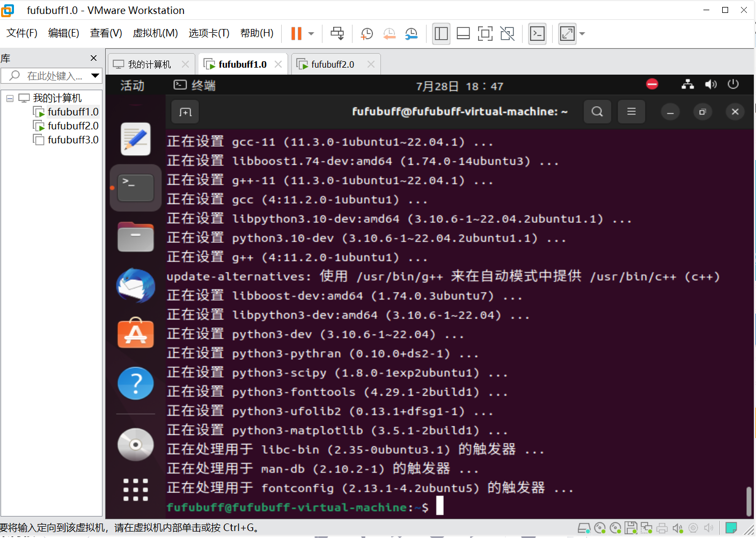
Task: Close the library (库) panel
Action: coord(94,58)
